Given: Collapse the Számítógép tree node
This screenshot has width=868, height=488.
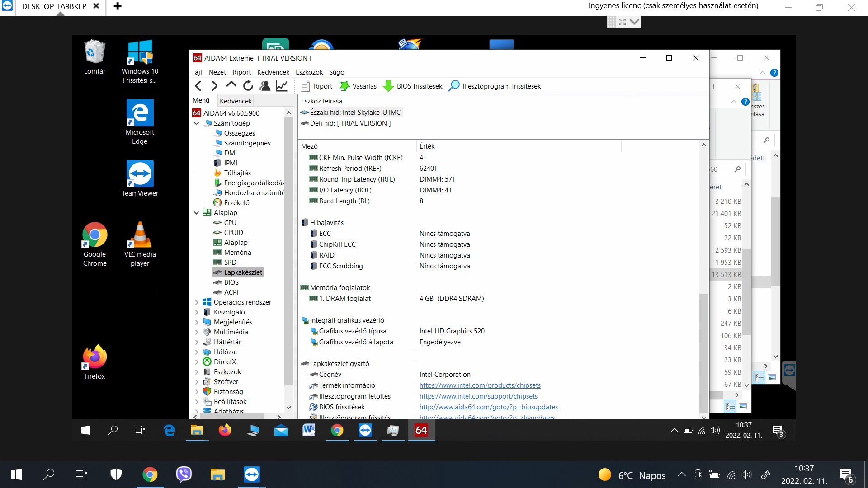Looking at the screenshot, I should point(197,123).
